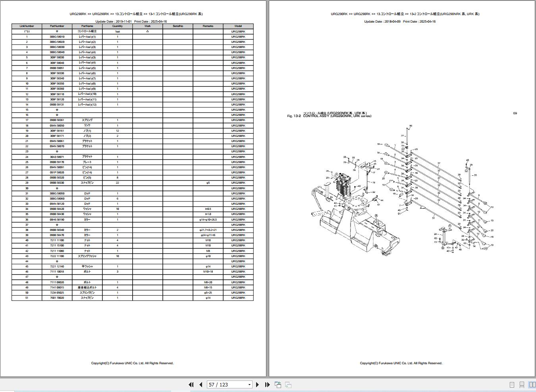This screenshot has height=392, width=536.
Task: Select part number 090B 58361
Action: 57,120
